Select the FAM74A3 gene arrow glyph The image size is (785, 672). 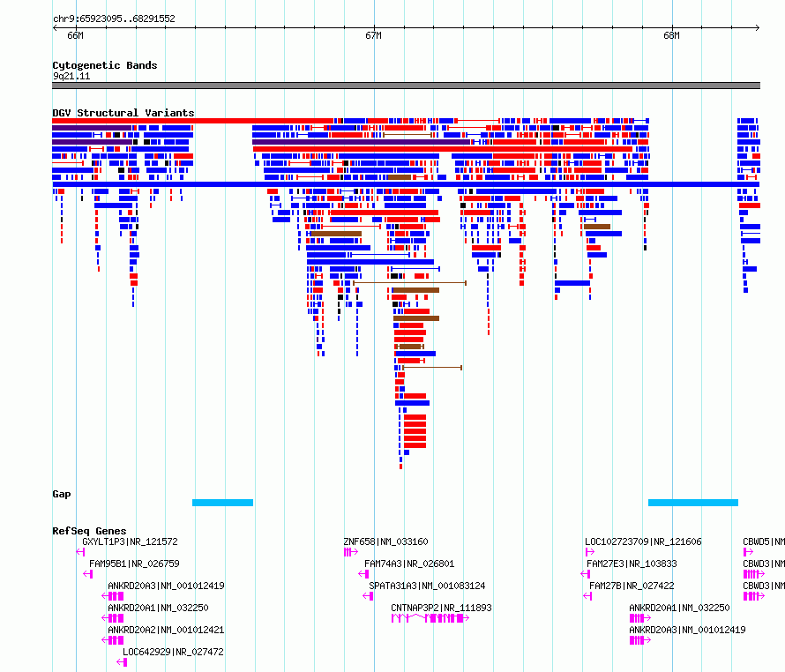(x=364, y=574)
